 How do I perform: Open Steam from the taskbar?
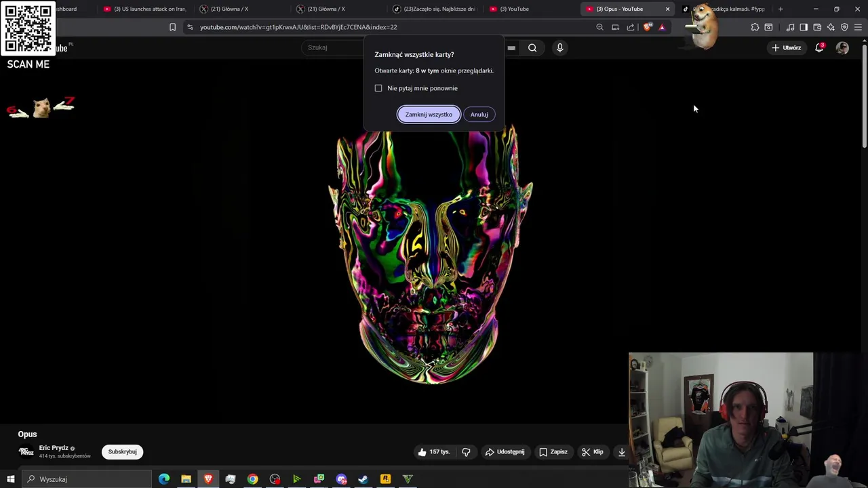(x=363, y=479)
